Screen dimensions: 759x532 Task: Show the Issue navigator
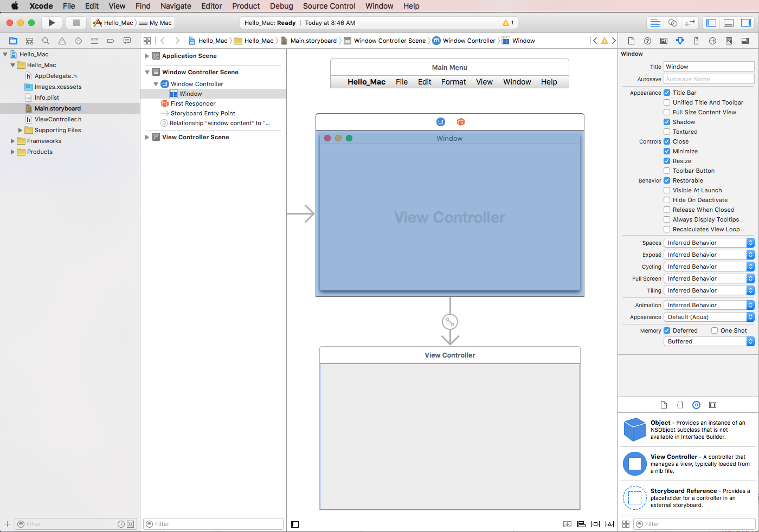click(62, 41)
